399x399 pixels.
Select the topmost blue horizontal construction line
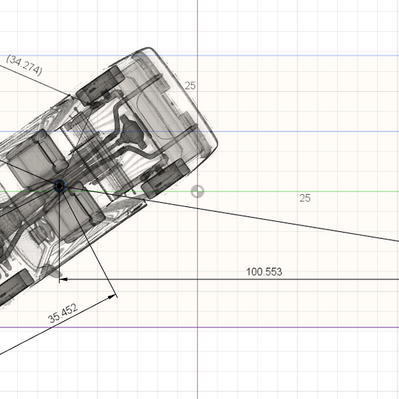[x=267, y=56]
